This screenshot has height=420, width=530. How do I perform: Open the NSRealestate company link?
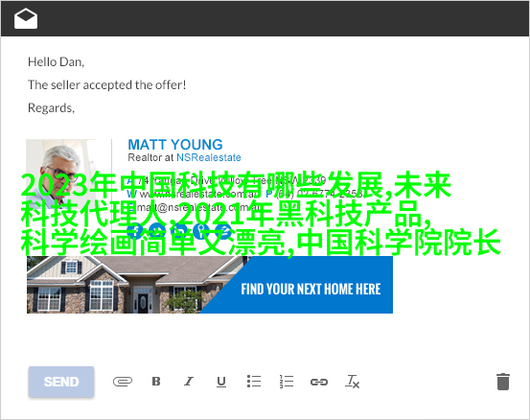pos(209,157)
